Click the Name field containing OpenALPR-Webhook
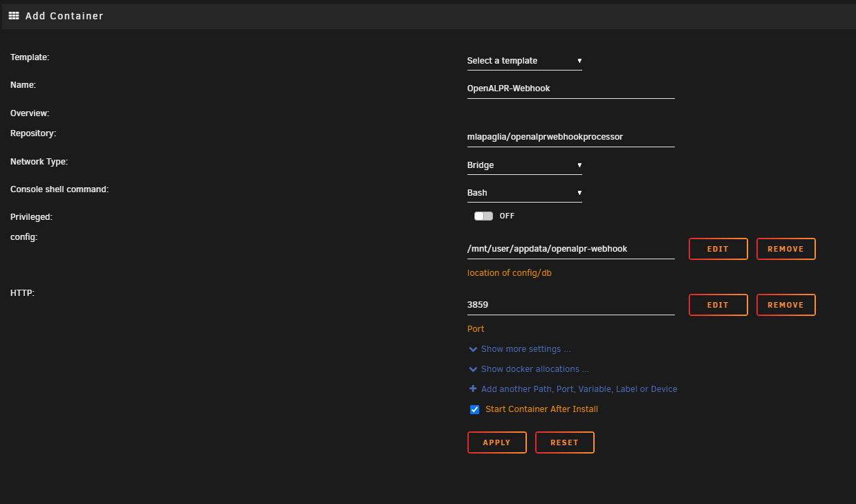856x504 pixels. (x=570, y=88)
